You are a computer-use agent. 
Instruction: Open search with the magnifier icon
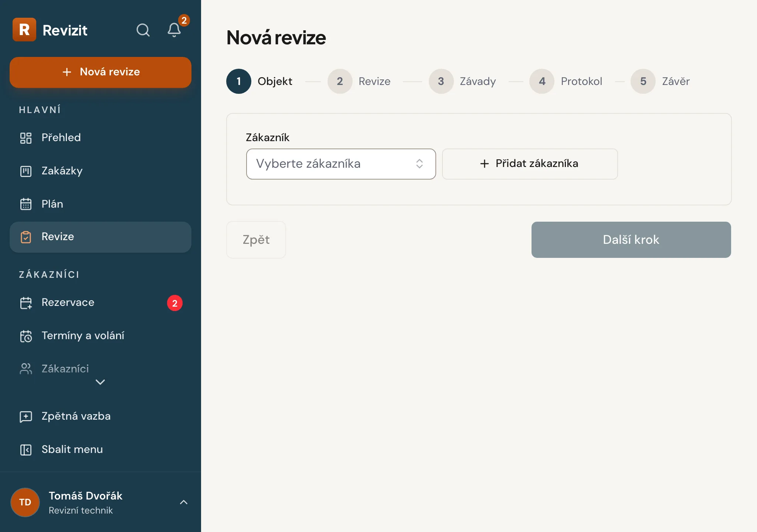(x=143, y=30)
